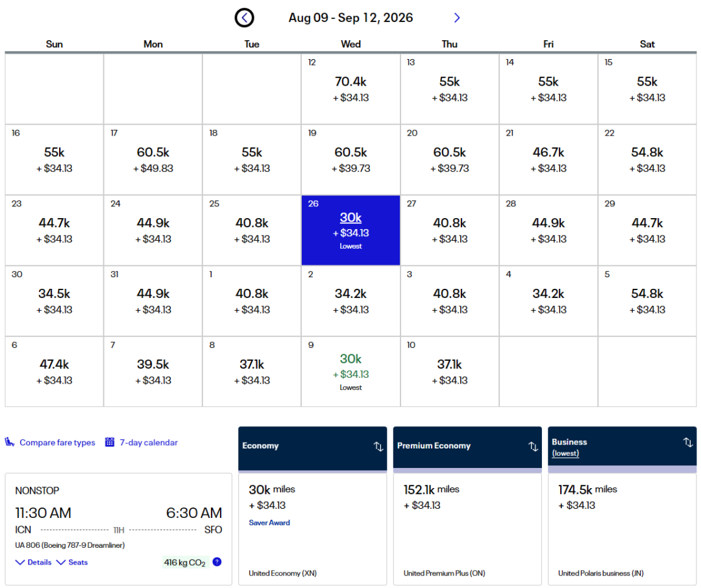The width and height of the screenshot is (701, 588).
Task: Select Monday September 7 at 39.5k
Action: pos(153,371)
